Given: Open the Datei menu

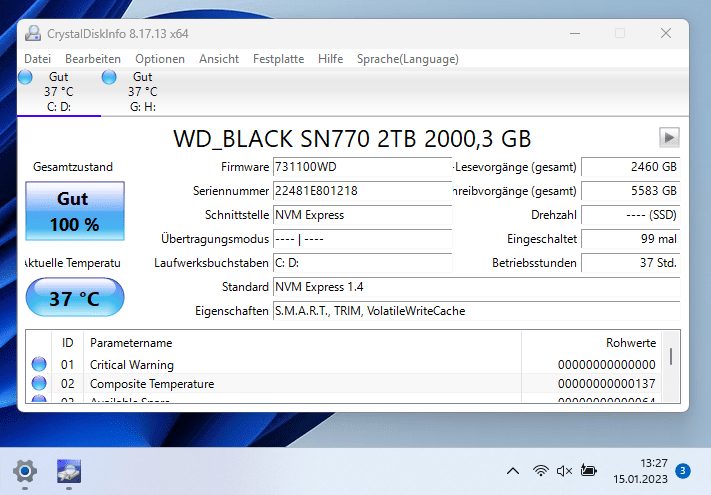Looking at the screenshot, I should coord(38,59).
